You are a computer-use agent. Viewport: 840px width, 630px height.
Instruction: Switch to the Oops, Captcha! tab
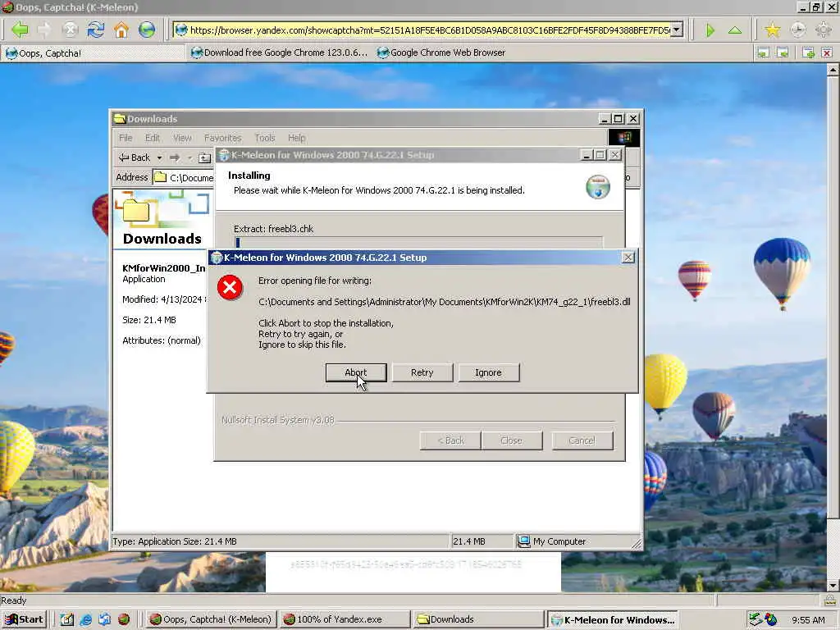tap(94, 52)
